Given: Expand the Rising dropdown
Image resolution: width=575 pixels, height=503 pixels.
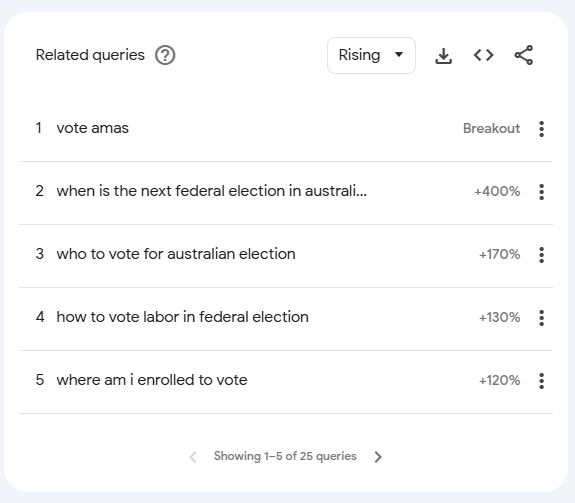Looking at the screenshot, I should 371,55.
